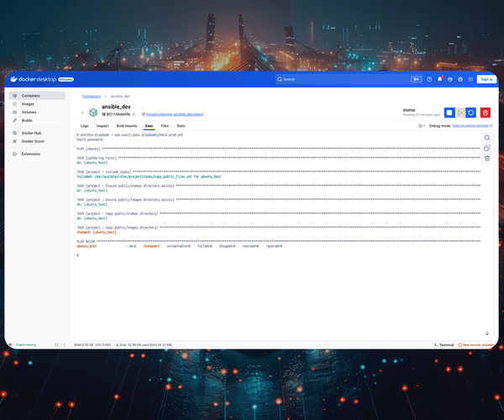Screen dimensions: 504x420
Task: Open Docker Scout in the sidebar
Action: pyautogui.click(x=37, y=141)
